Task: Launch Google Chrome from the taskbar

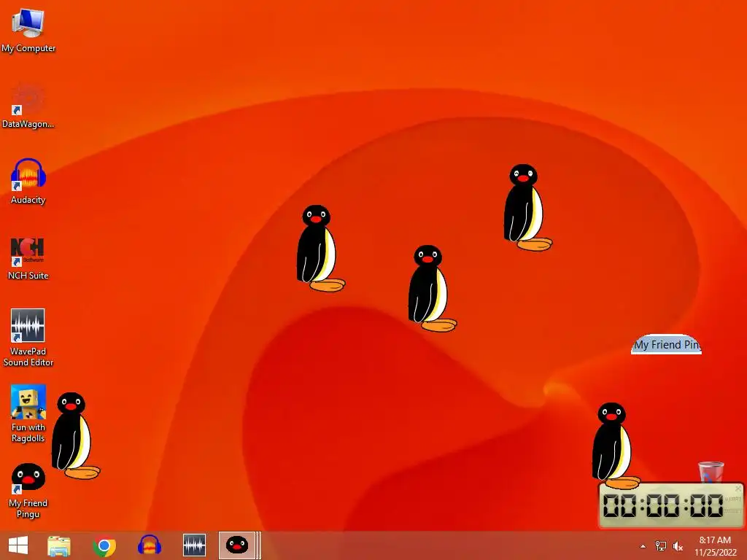Action: point(104,545)
